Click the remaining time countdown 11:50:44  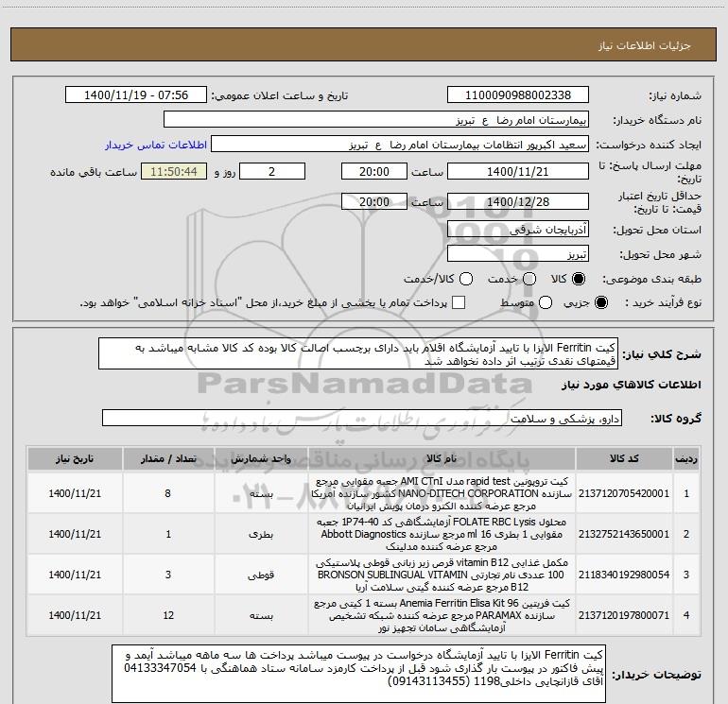pos(174,171)
